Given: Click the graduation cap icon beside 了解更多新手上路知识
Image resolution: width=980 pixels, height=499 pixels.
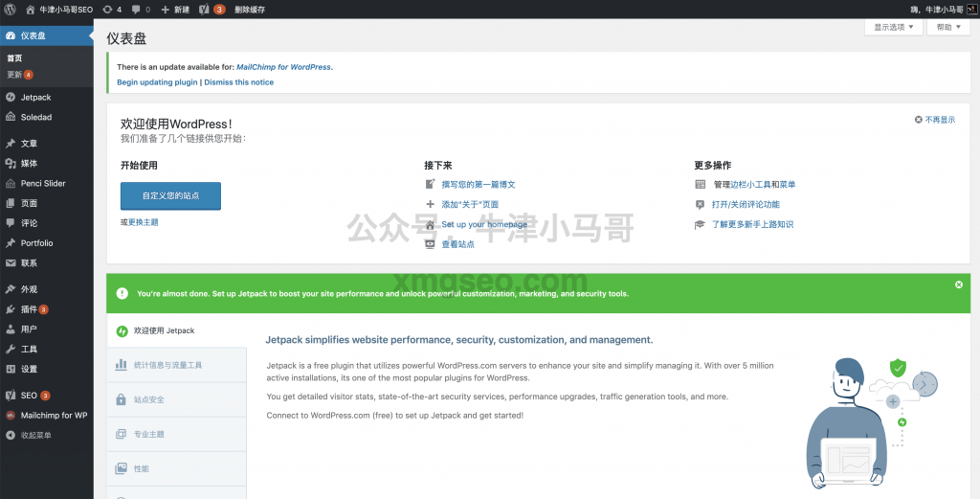Looking at the screenshot, I should pos(700,224).
